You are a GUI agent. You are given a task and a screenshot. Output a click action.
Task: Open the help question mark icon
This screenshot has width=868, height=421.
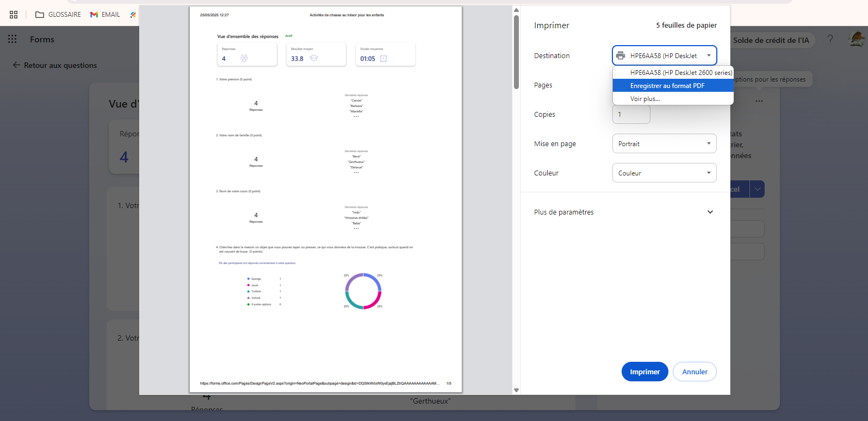[x=830, y=39]
